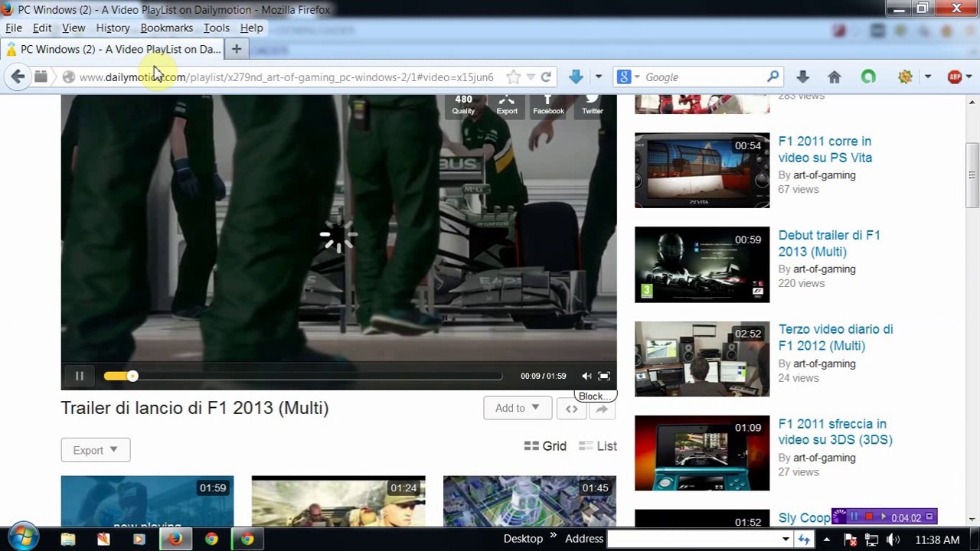Open the Export dropdown below title
980x551 pixels.
click(x=96, y=450)
